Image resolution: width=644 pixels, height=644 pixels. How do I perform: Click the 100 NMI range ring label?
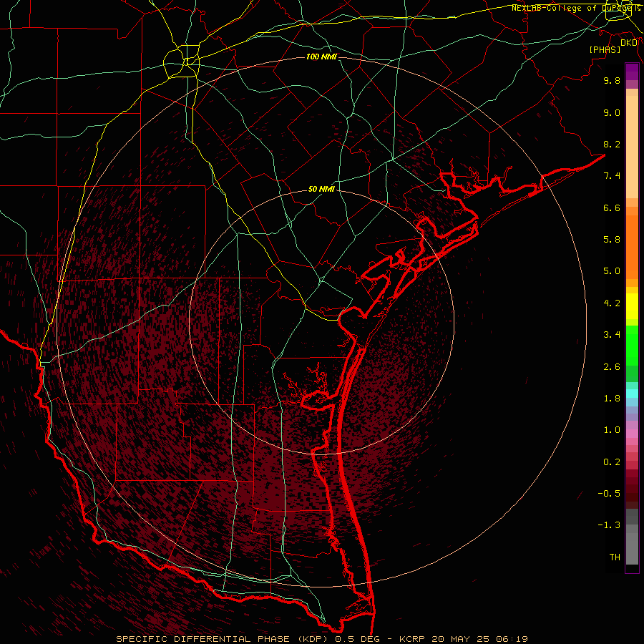pyautogui.click(x=321, y=57)
